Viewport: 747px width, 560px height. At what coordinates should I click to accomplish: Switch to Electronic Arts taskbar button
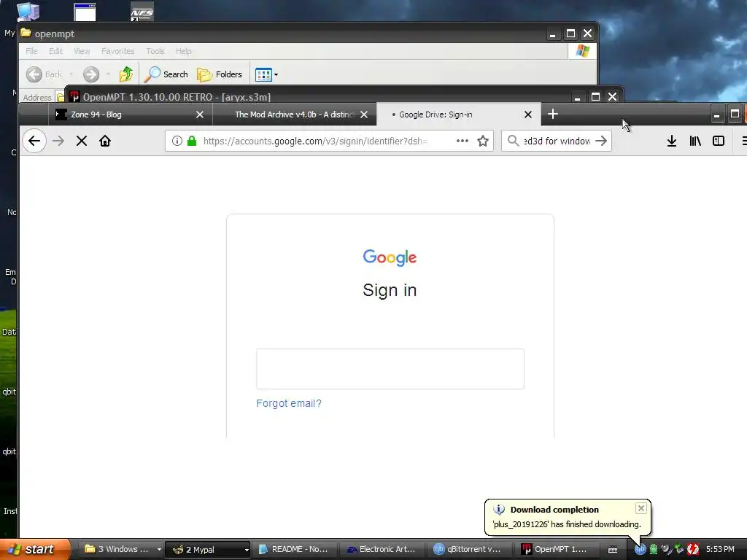[382, 549]
